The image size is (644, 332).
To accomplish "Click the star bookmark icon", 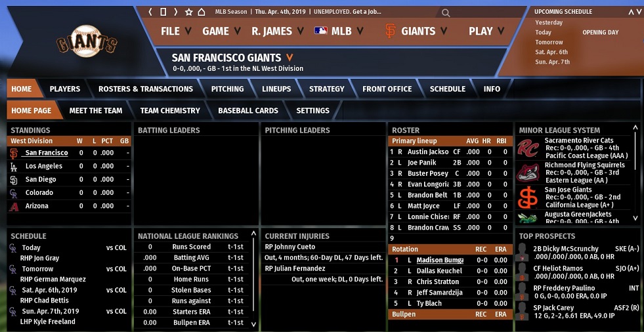I will click(x=188, y=12).
